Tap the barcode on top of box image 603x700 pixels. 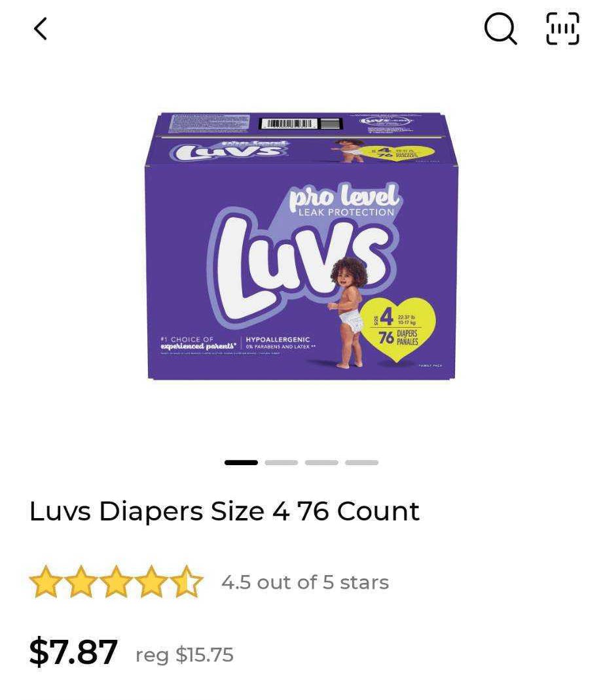[301, 124]
